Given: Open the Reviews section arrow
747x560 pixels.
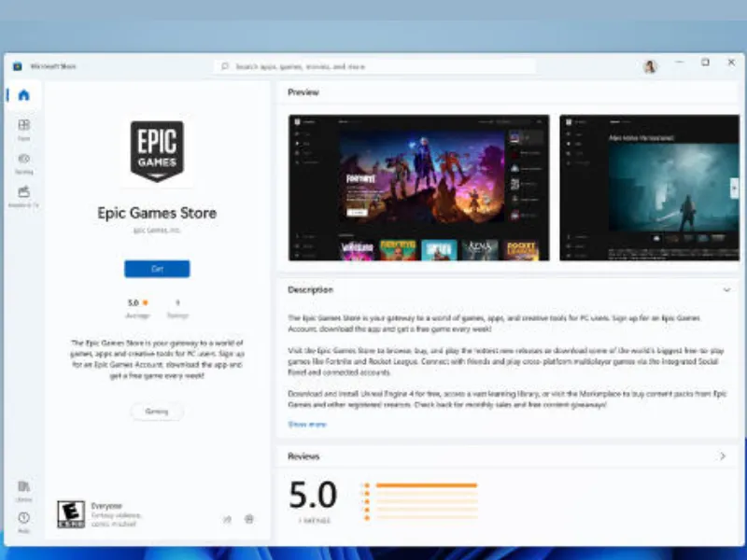Looking at the screenshot, I should 723,456.
